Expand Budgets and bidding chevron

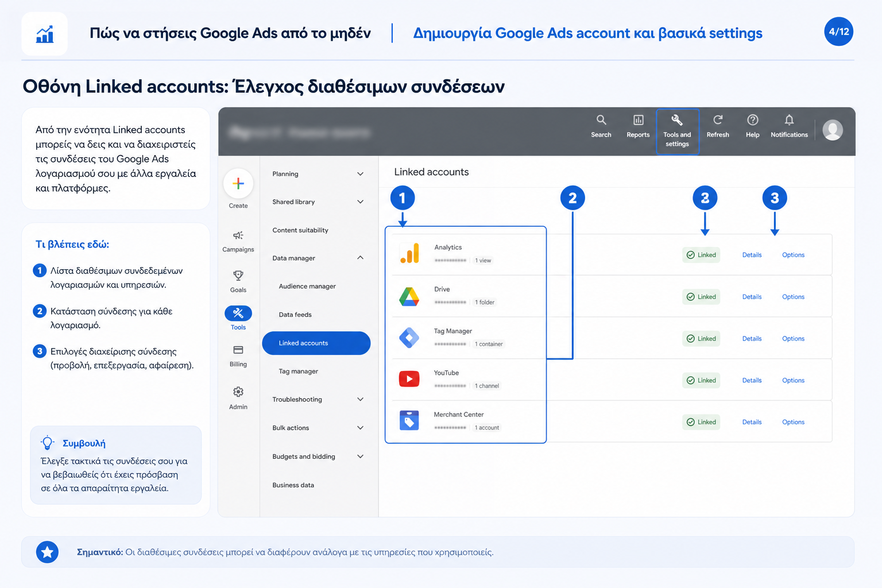point(361,457)
